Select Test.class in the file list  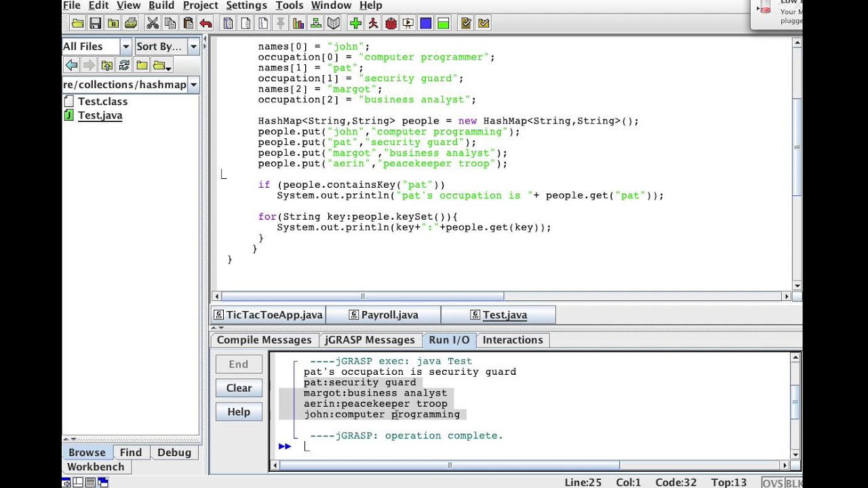pos(102,101)
